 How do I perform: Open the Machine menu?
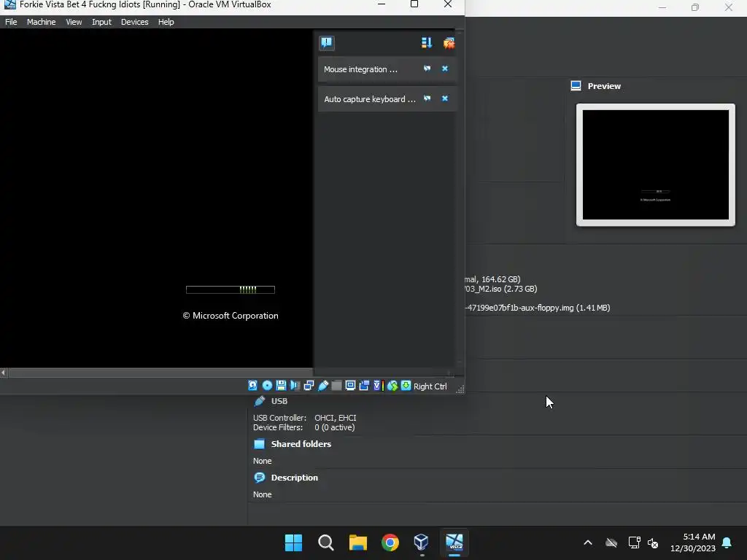(x=41, y=22)
